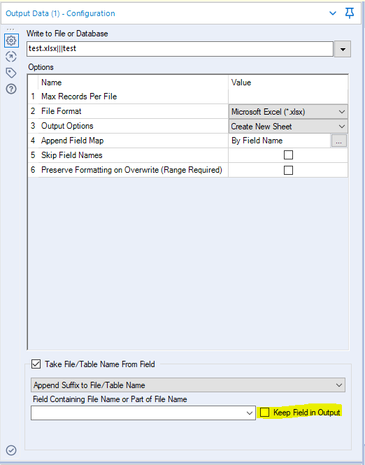Image resolution: width=365 pixels, height=465 pixels.
Task: Select the Append Field Map row label
Action: coord(72,141)
